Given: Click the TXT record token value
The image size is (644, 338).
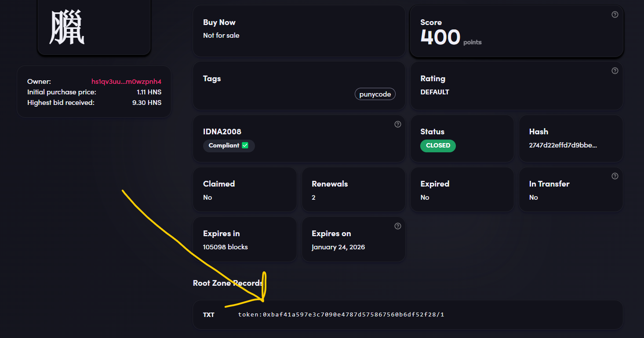Looking at the screenshot, I should [341, 315].
